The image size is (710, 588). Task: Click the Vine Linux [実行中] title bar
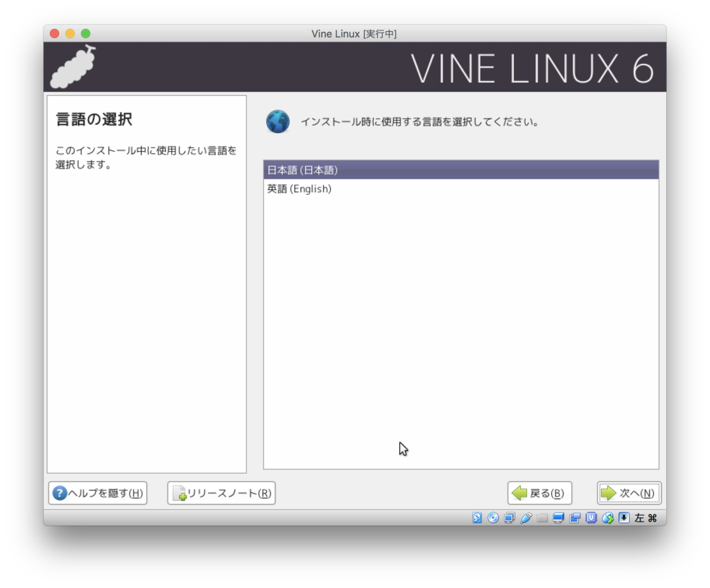click(354, 33)
